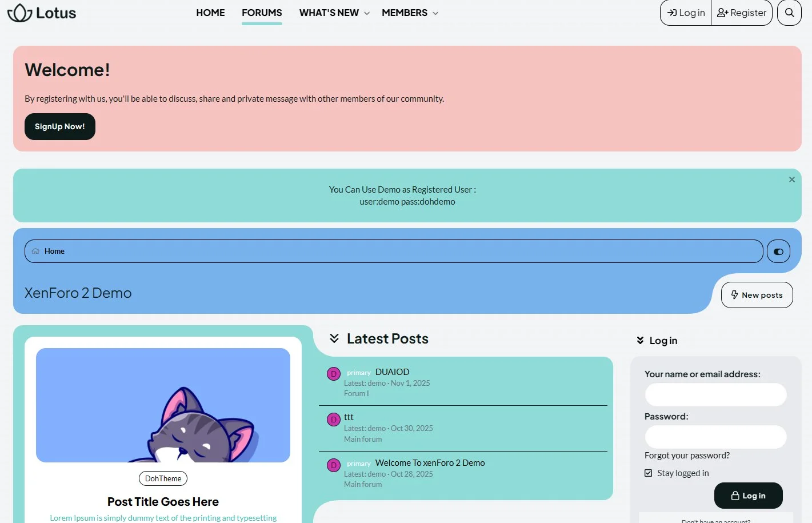Uncheck the Stay logged in checkbox

(649, 473)
